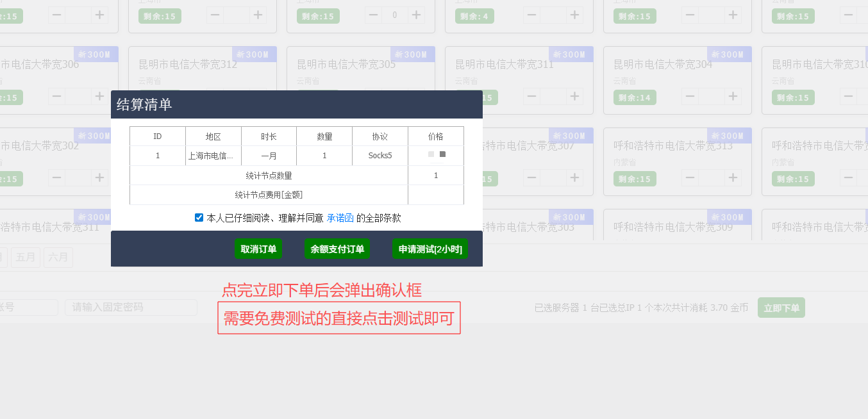
Task: Click the minus icon on 昆明市电信大带宽311 card
Action: (x=531, y=96)
